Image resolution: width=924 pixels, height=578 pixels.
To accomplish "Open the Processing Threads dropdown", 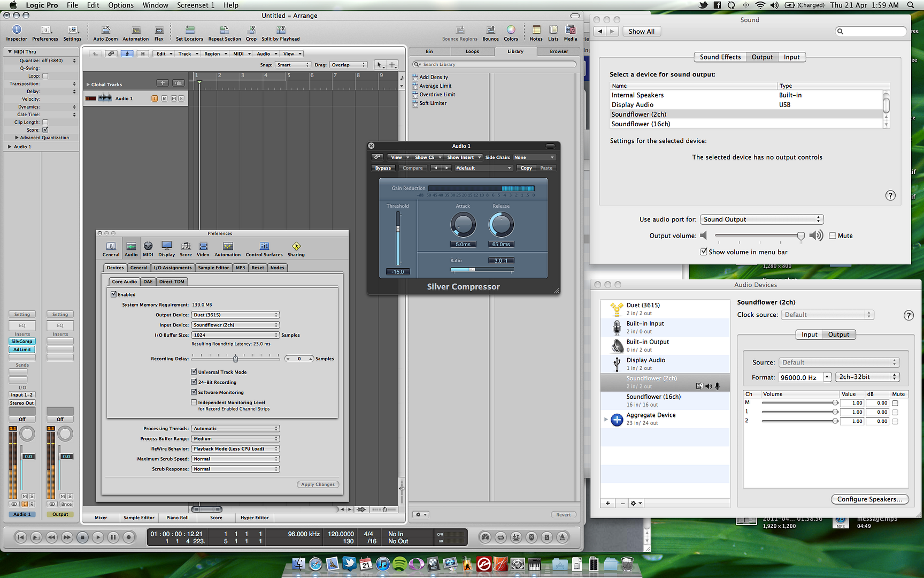I will coord(236,429).
